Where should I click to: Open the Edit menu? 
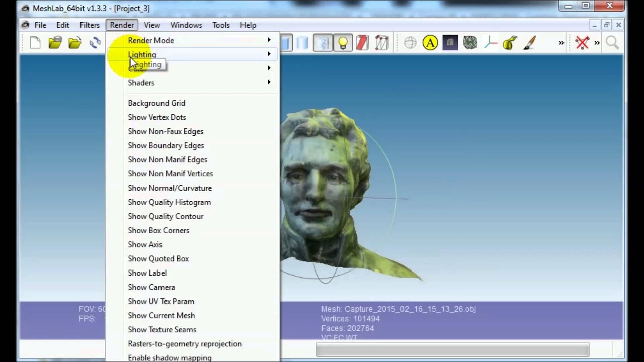[x=63, y=25]
